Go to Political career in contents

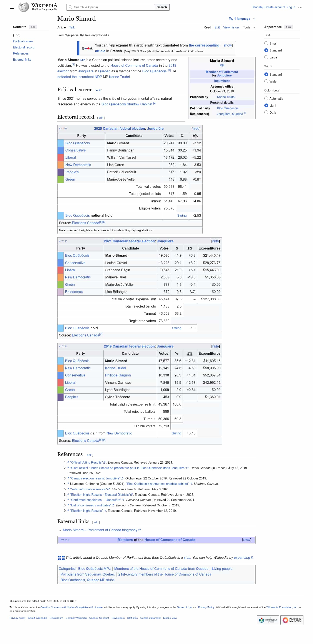tap(23, 41)
